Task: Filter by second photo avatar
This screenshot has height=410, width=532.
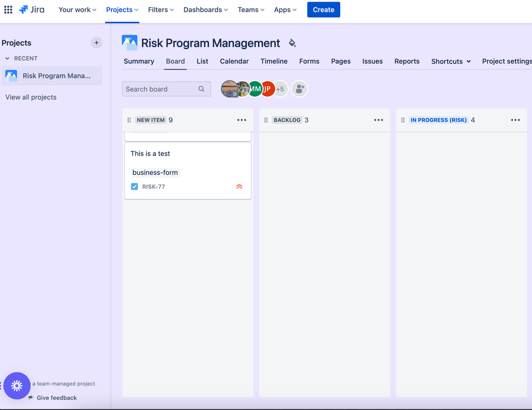Action: pos(243,89)
